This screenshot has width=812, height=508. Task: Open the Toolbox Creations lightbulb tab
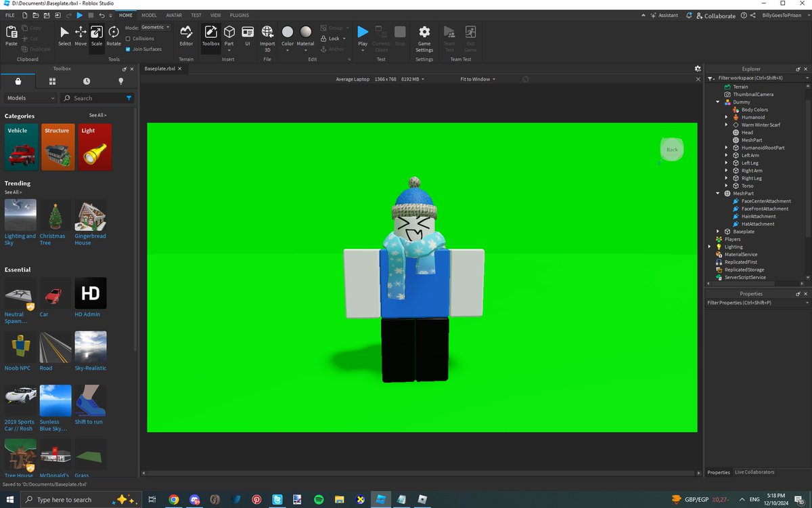pos(121,81)
